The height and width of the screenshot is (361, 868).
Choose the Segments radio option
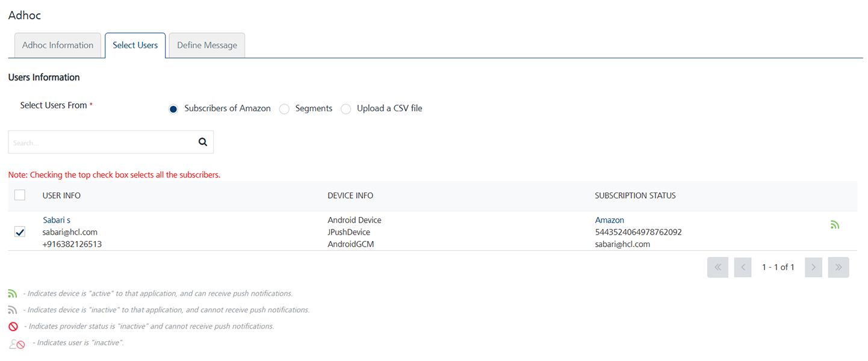[284, 109]
